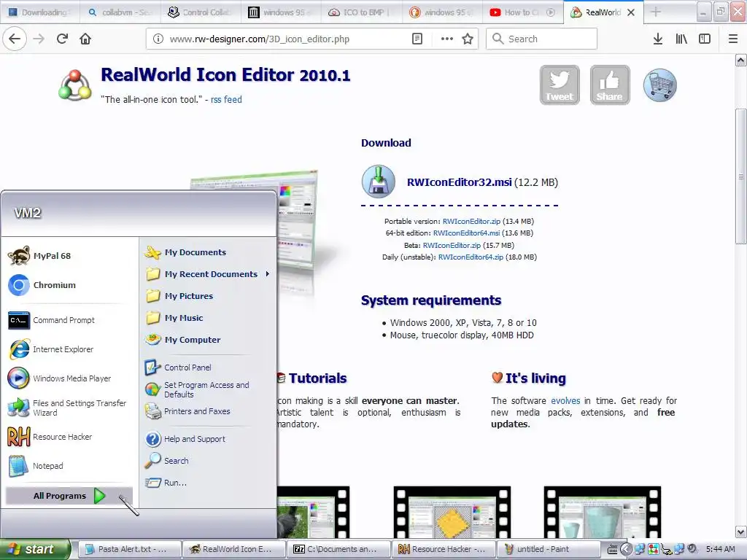747x560 pixels.
Task: Click the Tweet share button
Action: point(560,85)
